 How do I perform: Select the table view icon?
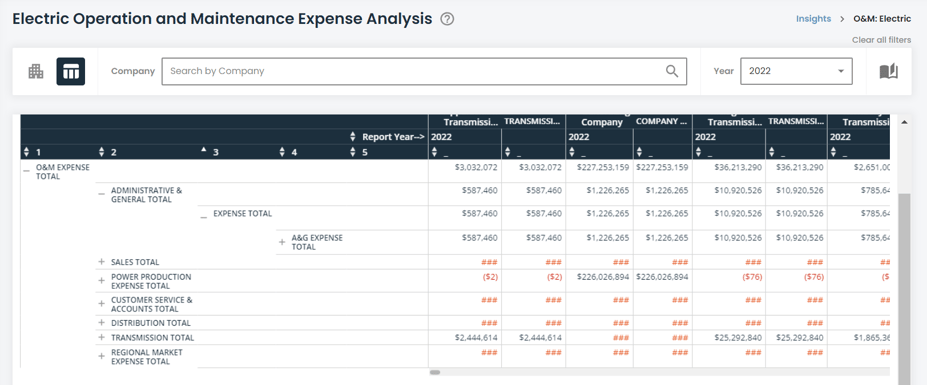click(71, 72)
